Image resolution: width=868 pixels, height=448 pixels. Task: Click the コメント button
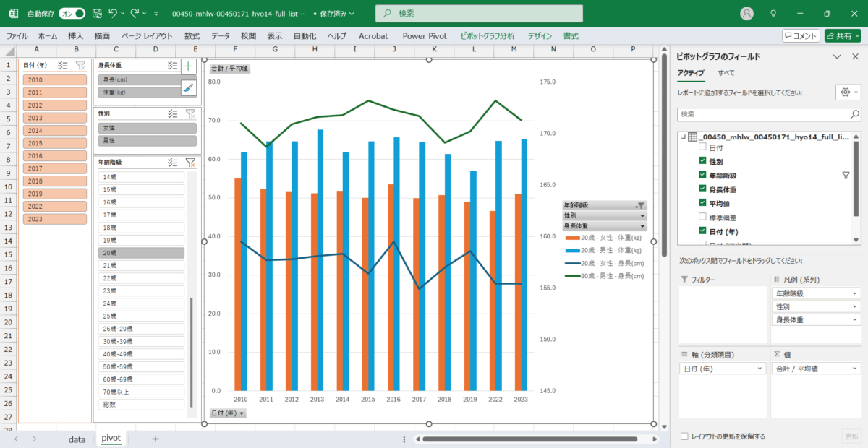tap(801, 35)
